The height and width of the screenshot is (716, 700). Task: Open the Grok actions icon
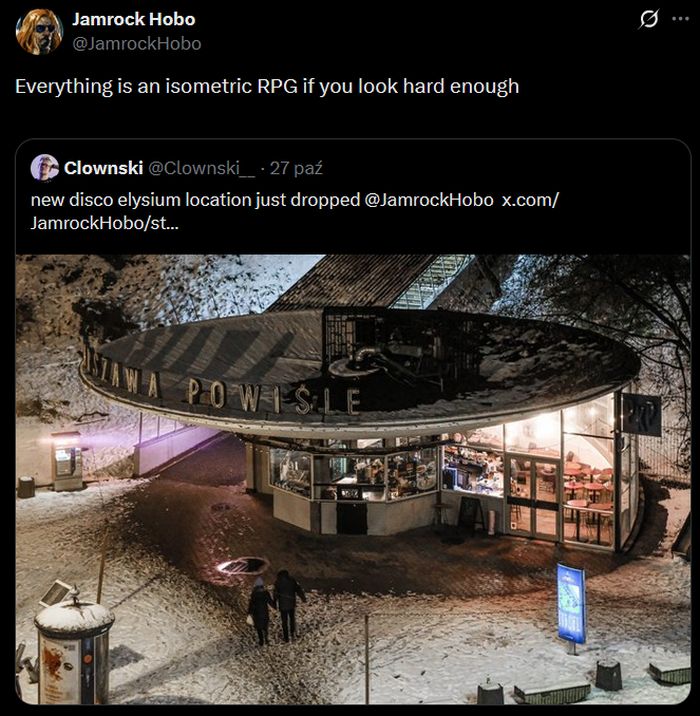pyautogui.click(x=649, y=19)
